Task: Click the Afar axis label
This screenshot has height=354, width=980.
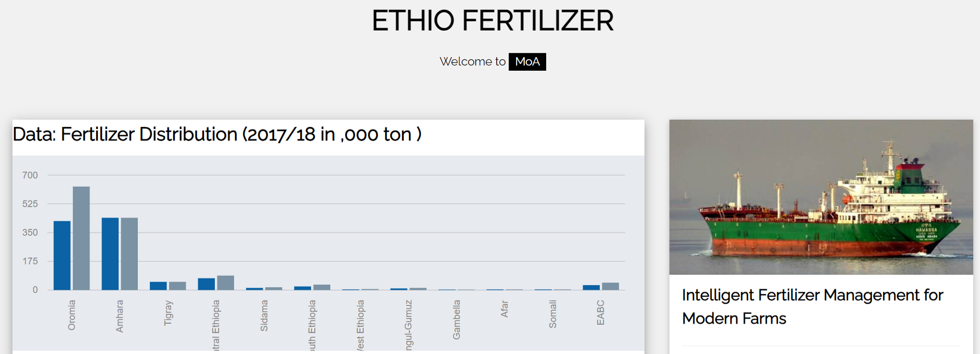Action: click(x=505, y=309)
